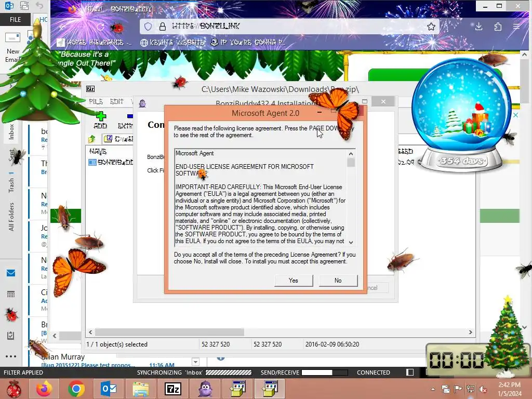Click the Firefox list all tabs chevron
Viewport: 532px width, 399px height.
(x=453, y=9)
